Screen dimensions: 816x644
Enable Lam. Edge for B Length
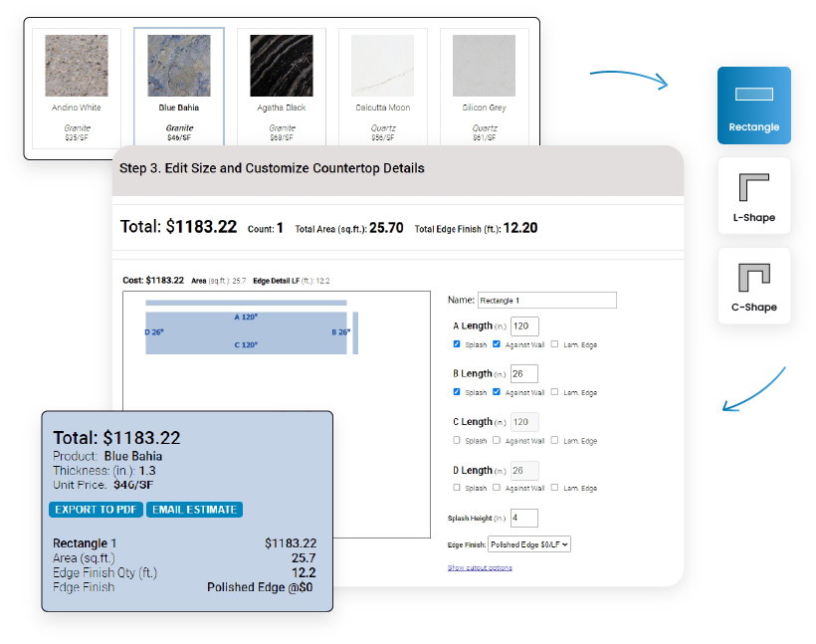point(554,392)
